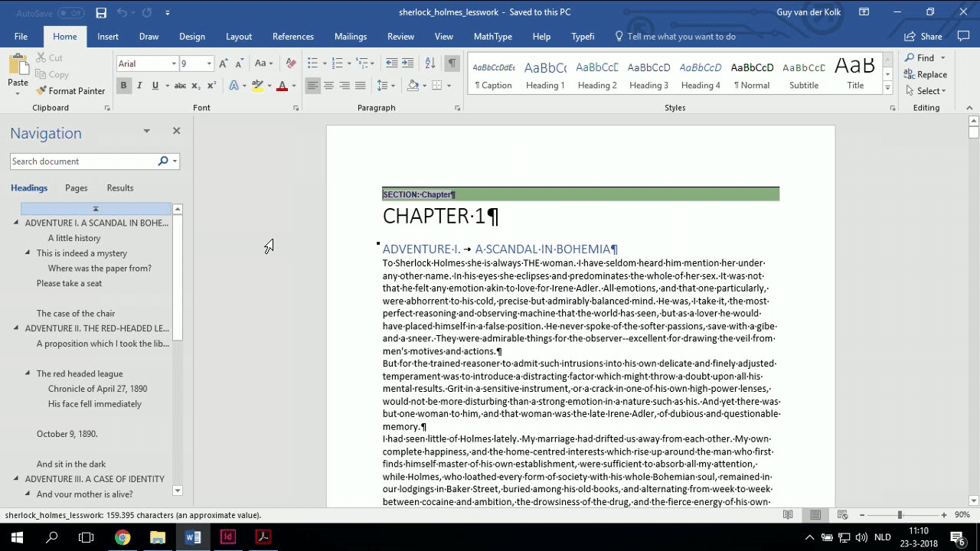Open the Change Case Aa dropdown

(x=263, y=64)
